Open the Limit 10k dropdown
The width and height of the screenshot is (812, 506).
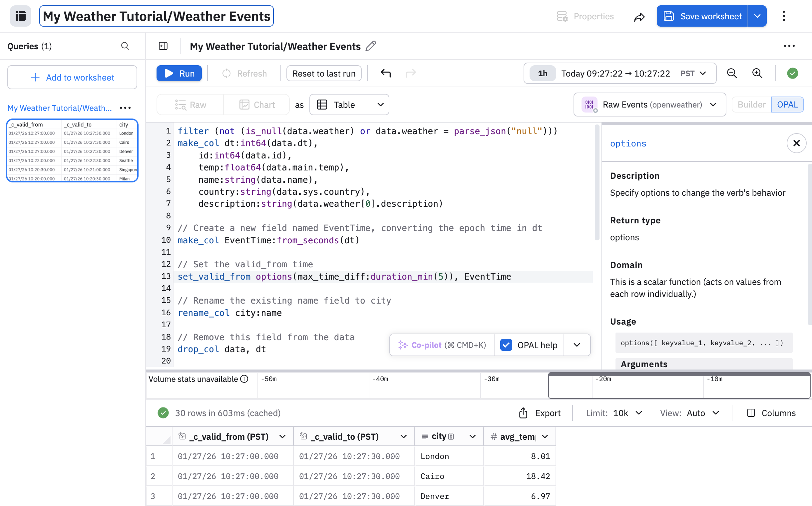point(627,413)
